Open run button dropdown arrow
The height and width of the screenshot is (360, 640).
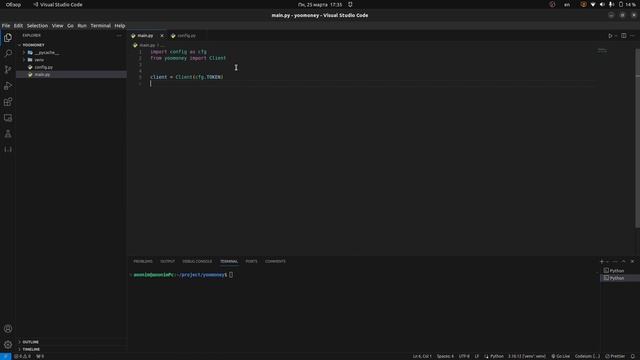click(616, 36)
